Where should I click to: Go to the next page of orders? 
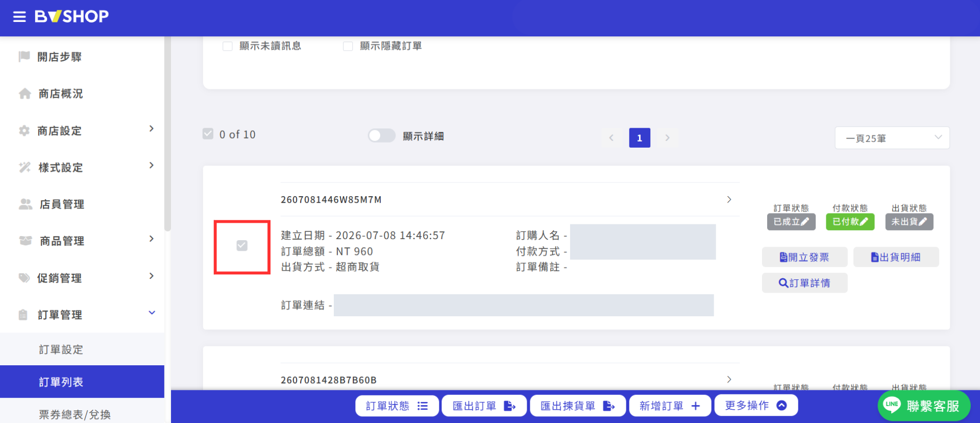pos(667,138)
